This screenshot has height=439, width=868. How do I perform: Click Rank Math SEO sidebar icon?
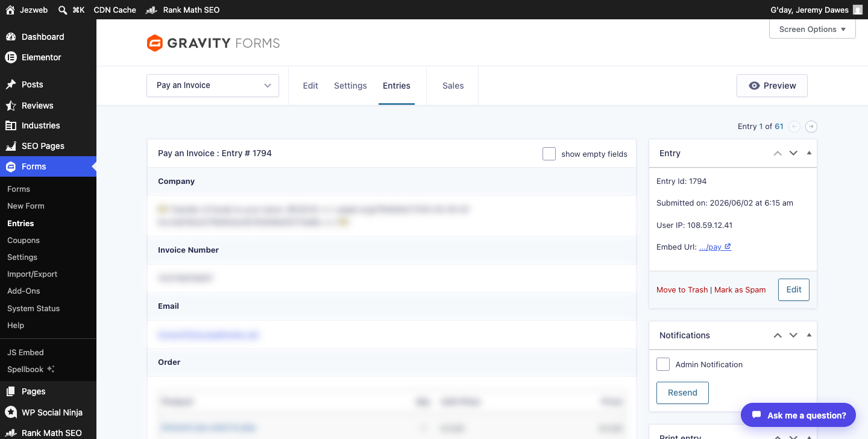click(x=11, y=433)
